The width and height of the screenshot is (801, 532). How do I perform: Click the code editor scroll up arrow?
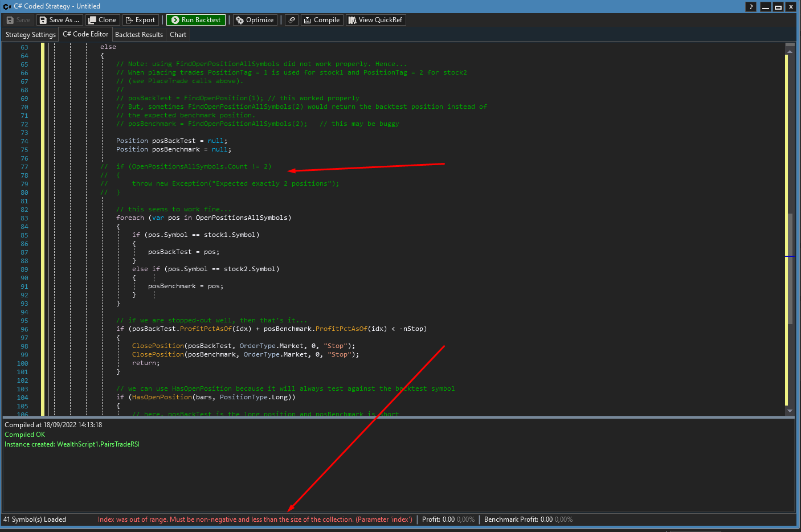pos(789,51)
